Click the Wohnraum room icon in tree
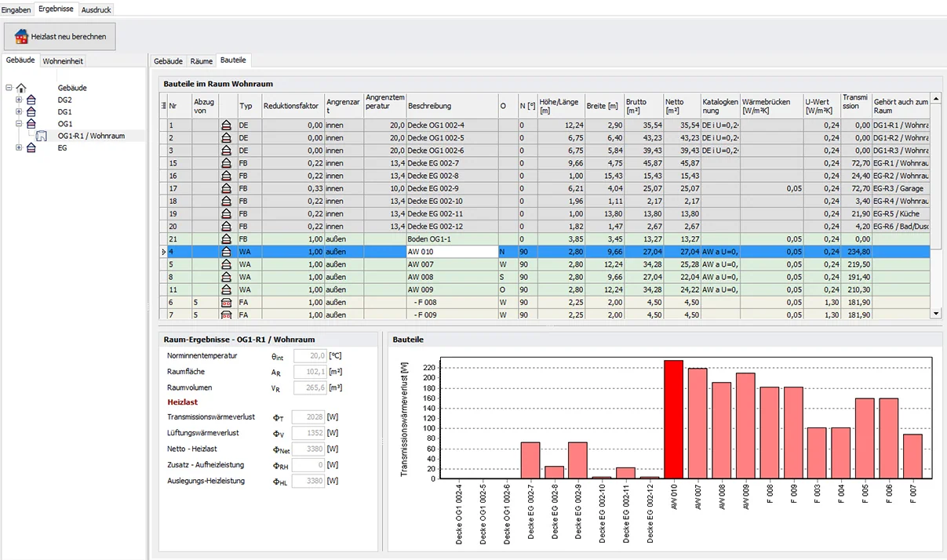The height and width of the screenshot is (560, 947). (x=42, y=136)
